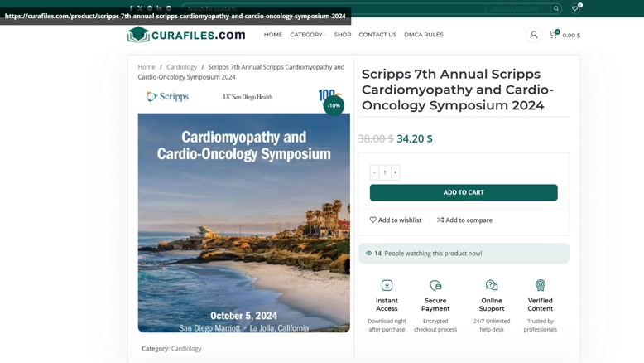The width and height of the screenshot is (644, 363).
Task: Click the search magnifier icon
Action: point(556,8)
